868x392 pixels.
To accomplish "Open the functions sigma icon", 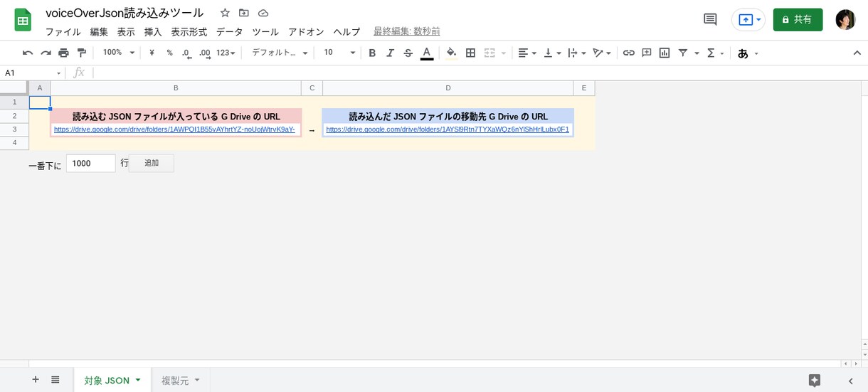I will point(711,53).
